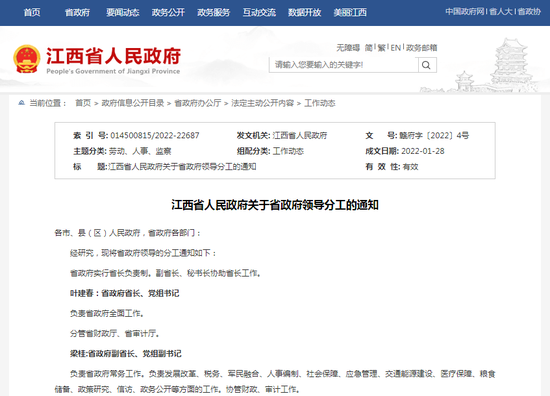Open the 首页 nav menu item
The image size is (550, 396).
coord(32,13)
